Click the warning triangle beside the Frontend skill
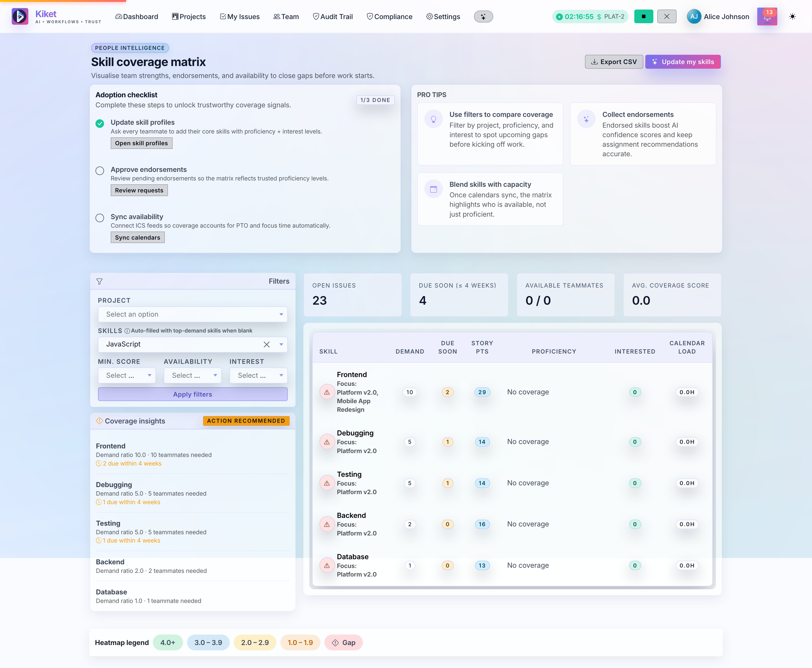 coord(327,392)
